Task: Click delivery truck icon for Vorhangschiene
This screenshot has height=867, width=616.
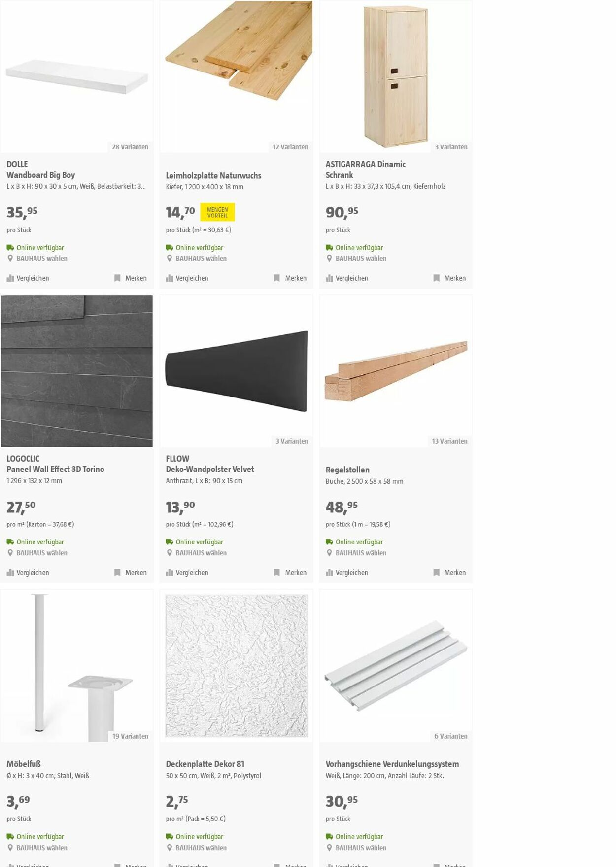Action: 329,836
